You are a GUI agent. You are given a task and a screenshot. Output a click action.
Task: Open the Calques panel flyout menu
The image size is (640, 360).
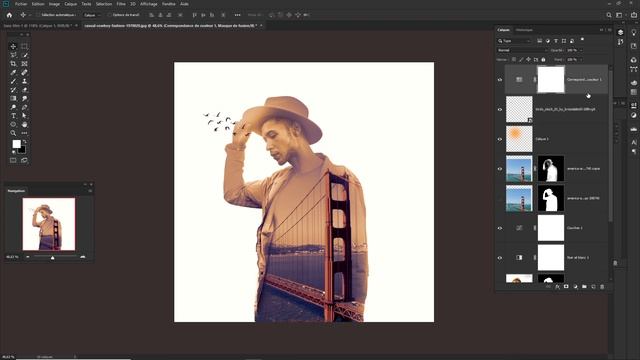(610, 30)
